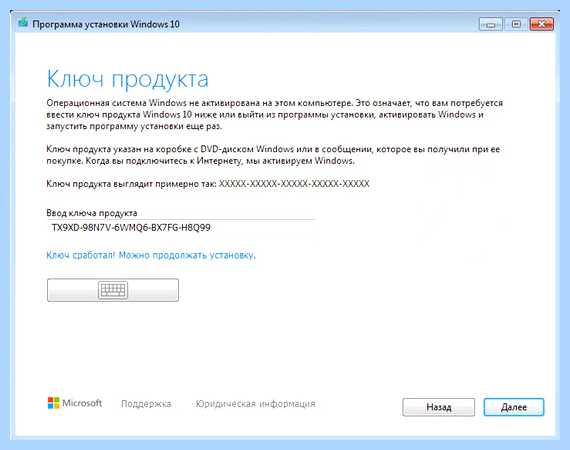Maximize the Windows 10 setup window
The height and width of the screenshot is (450, 570).
click(516, 24)
